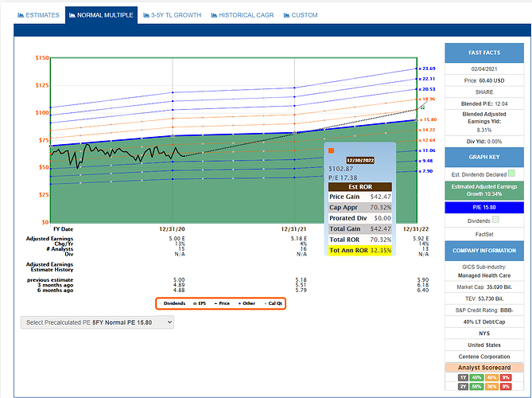Viewport: 532px width, 398px height.
Task: Click the 1Y scorecard badge
Action: pos(463,377)
